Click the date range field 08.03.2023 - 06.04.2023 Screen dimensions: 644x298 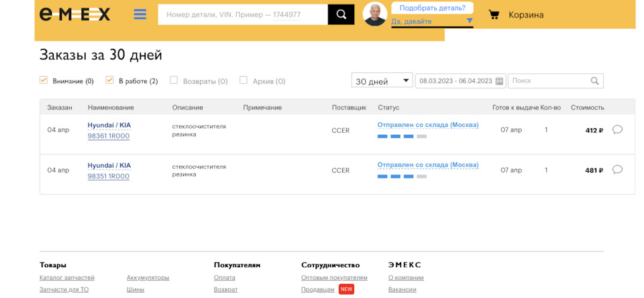click(x=460, y=81)
